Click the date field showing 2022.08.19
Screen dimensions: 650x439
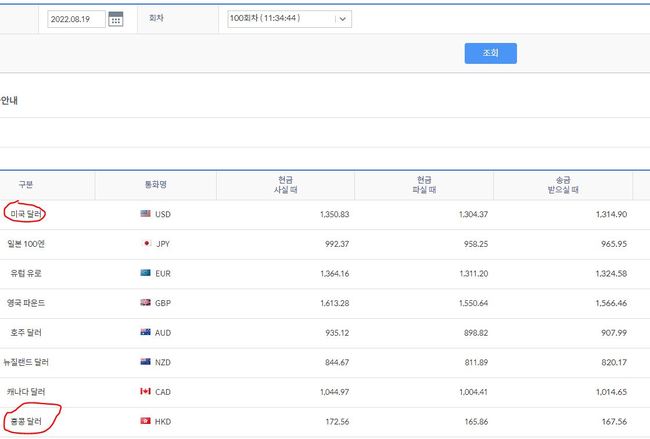click(76, 19)
